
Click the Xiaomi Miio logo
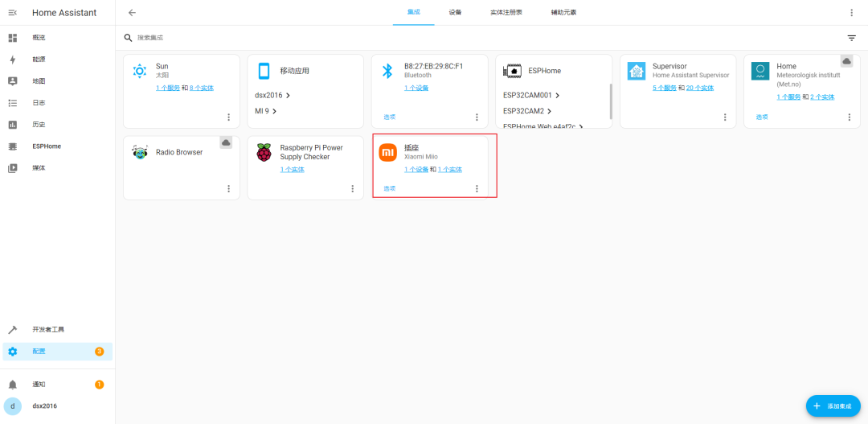(x=388, y=152)
